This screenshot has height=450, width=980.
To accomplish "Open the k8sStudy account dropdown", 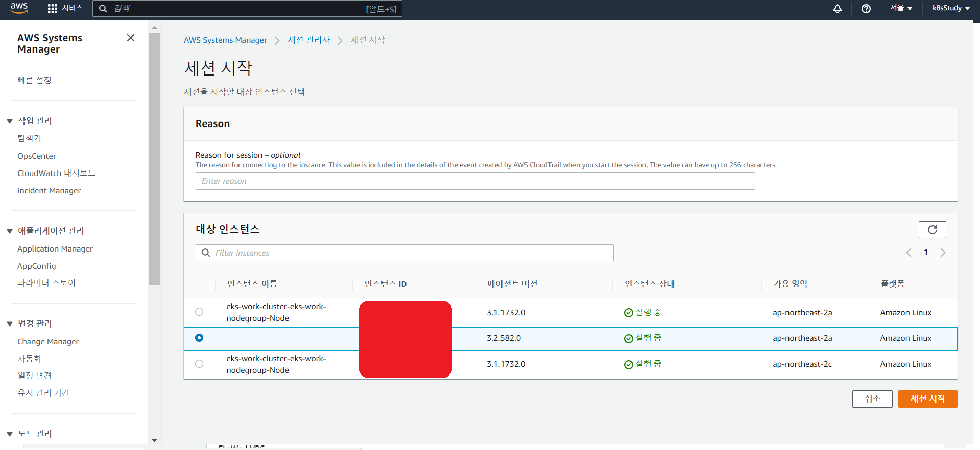I will pyautogui.click(x=951, y=8).
